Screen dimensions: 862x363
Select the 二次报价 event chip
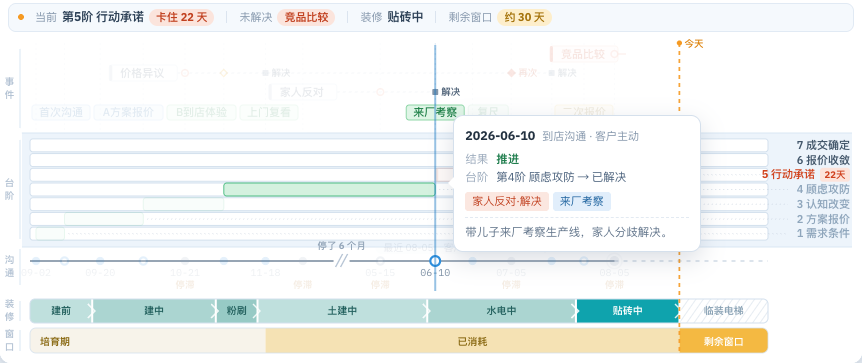pos(584,112)
